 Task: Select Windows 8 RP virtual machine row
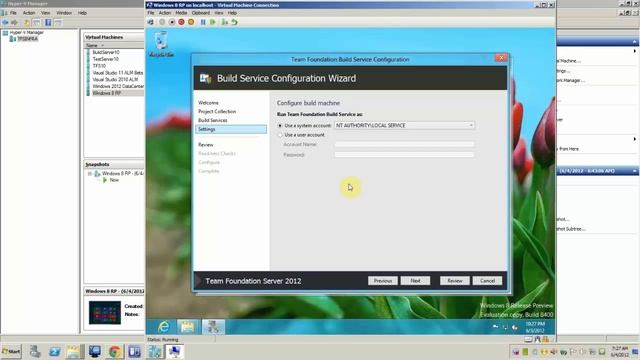115,93
